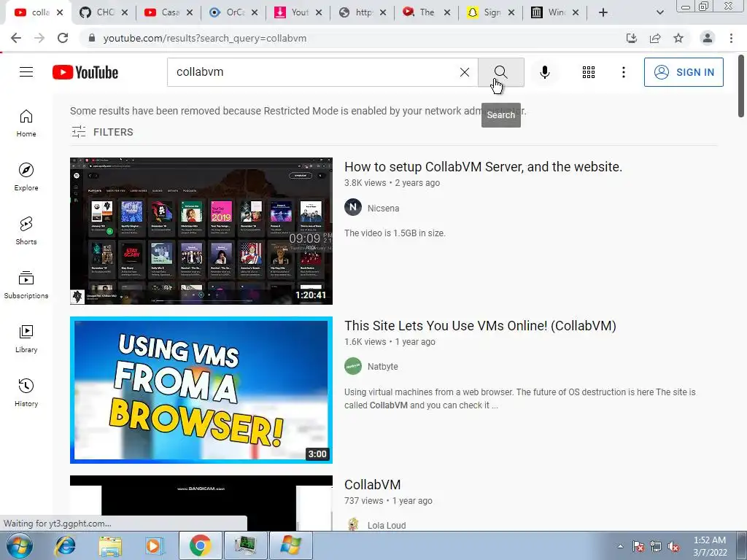Open YouTube settings three-dot menu
This screenshot has height=560, width=747.
(x=623, y=72)
